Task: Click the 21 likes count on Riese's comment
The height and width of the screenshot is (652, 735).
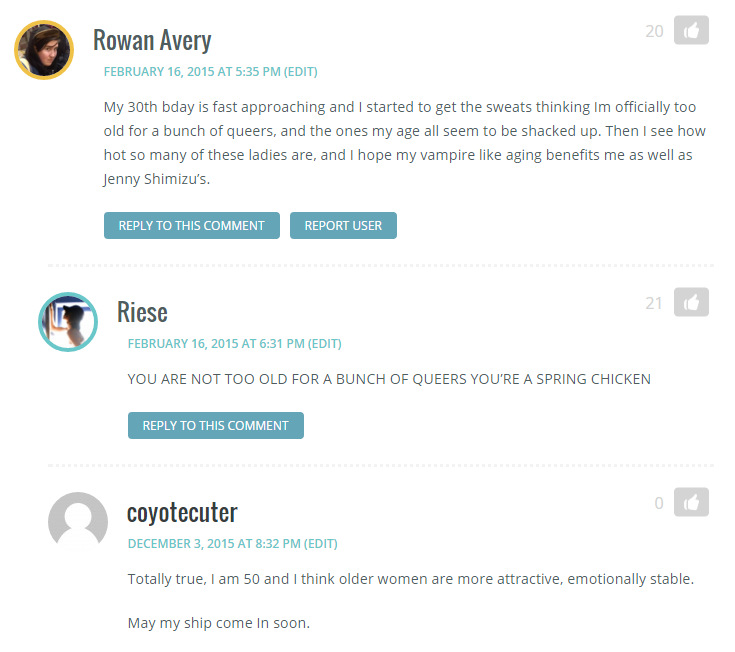Action: coord(654,303)
